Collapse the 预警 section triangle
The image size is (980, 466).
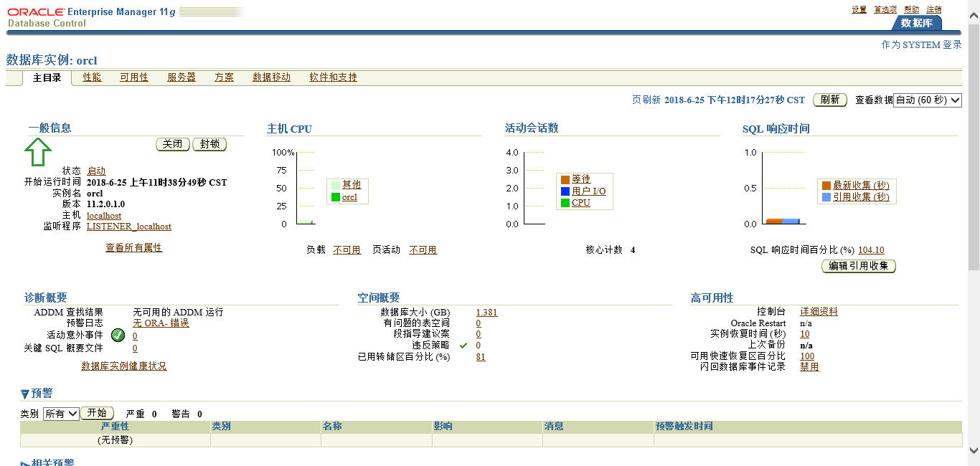pyautogui.click(x=25, y=394)
